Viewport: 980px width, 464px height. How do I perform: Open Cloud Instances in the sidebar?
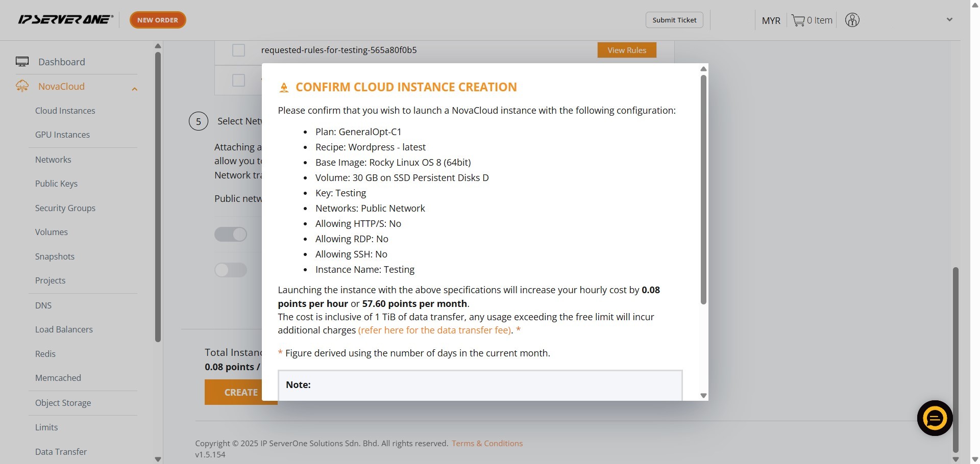[x=65, y=111]
